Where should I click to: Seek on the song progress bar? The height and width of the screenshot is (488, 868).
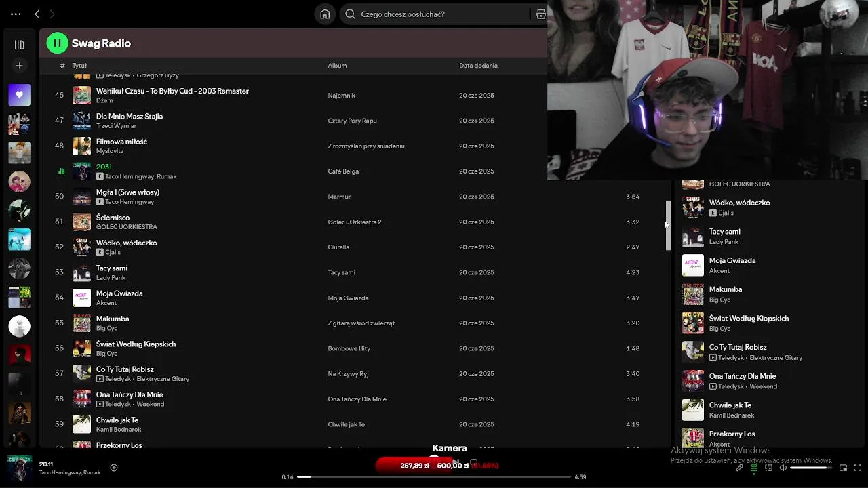click(x=434, y=477)
